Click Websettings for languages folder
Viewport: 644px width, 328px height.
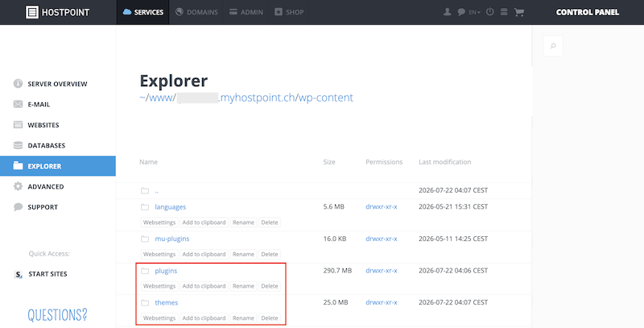[x=159, y=222]
